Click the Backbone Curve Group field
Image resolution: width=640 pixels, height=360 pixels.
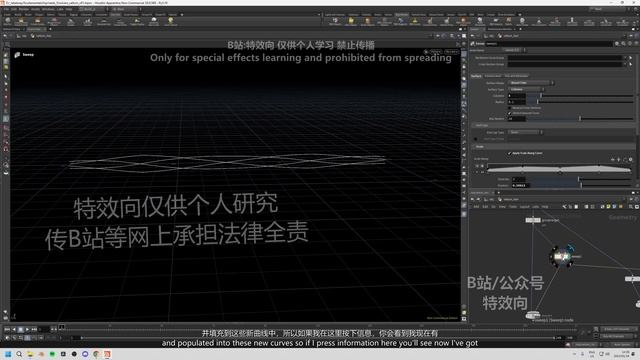565,58
